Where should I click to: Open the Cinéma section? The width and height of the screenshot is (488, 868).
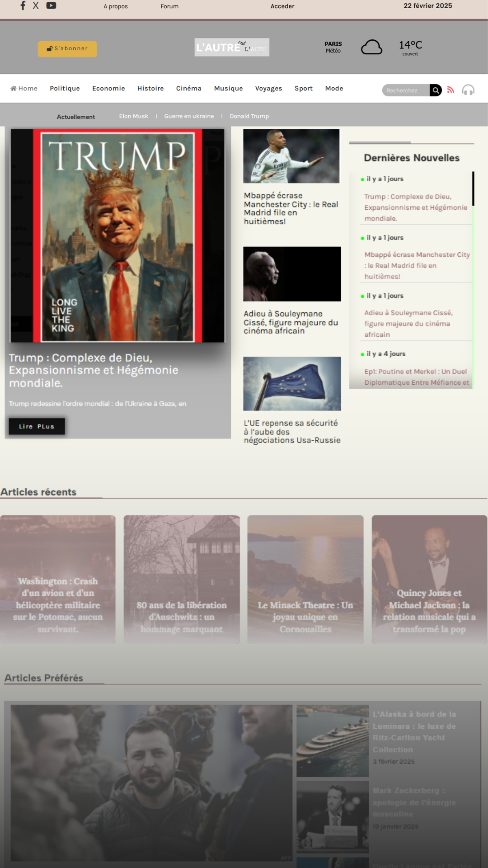coord(189,89)
